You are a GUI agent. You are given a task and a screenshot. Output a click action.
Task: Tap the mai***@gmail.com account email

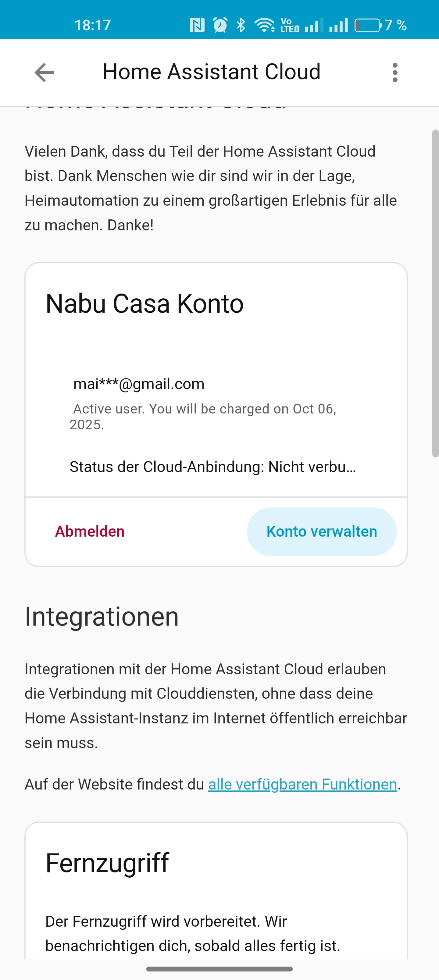(139, 384)
